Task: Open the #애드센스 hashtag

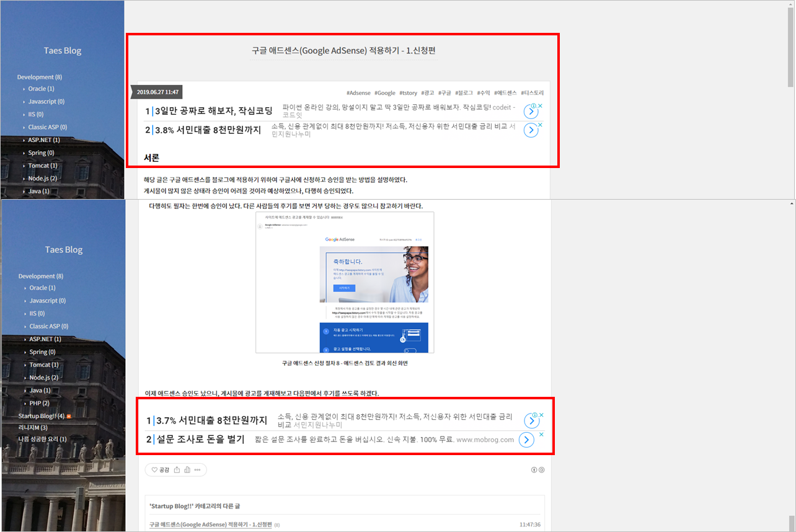Action: (x=505, y=93)
